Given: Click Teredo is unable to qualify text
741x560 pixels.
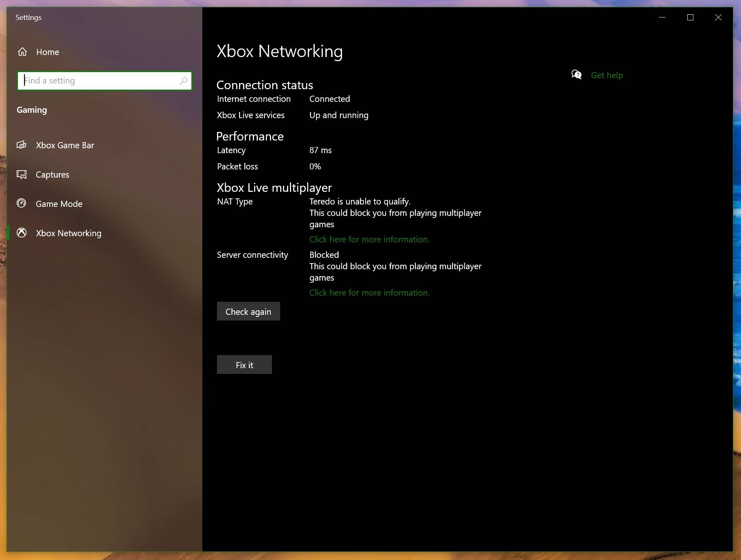Looking at the screenshot, I should click(360, 202).
